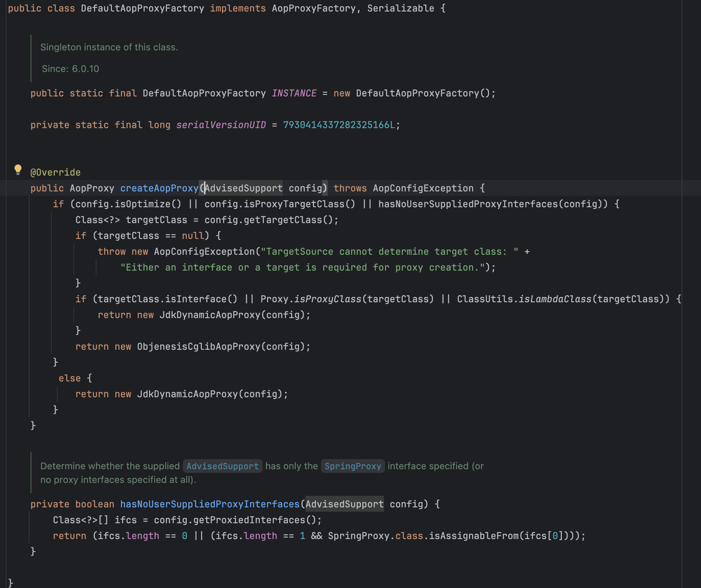
Task: Click the AopProxyFactory interface in implements clause
Action: coord(314,8)
